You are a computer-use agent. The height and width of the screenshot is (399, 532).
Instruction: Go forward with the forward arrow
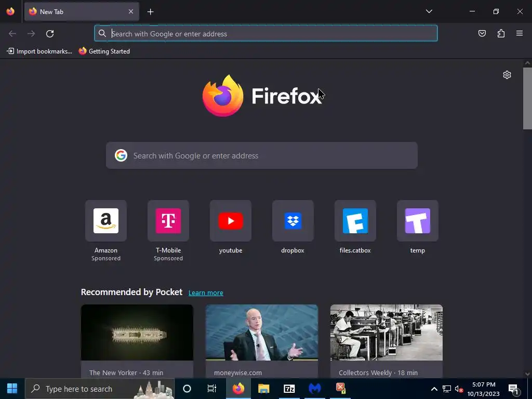(31, 34)
